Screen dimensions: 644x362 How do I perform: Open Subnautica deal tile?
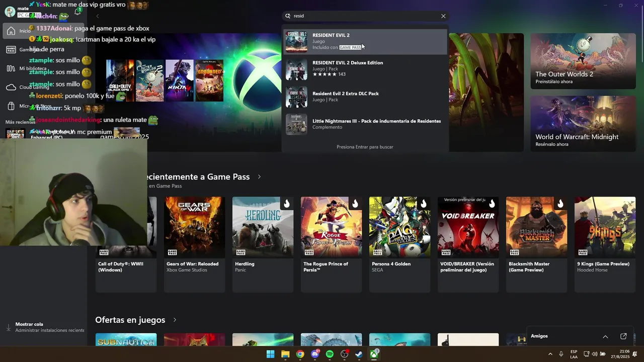pyautogui.click(x=126, y=339)
